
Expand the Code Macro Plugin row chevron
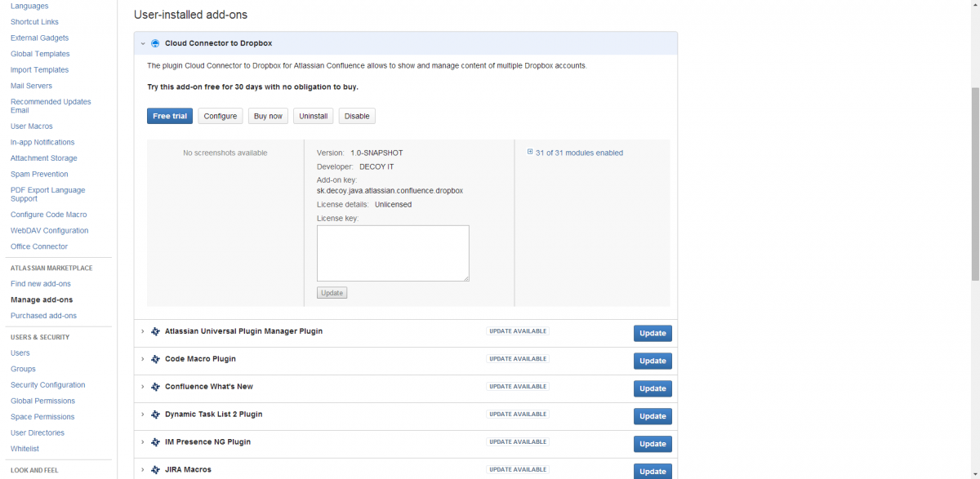(x=142, y=359)
